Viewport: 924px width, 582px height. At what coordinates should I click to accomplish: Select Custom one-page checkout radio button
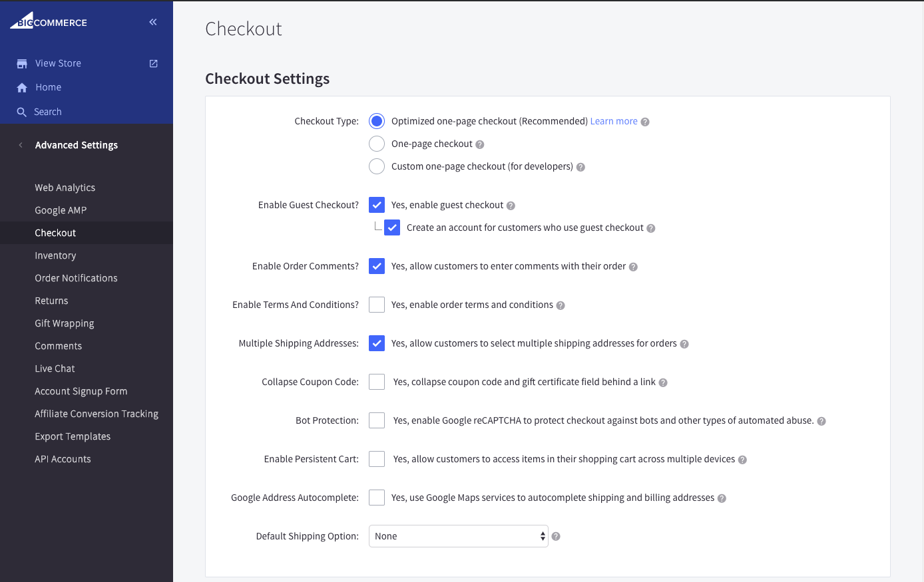[x=377, y=166]
